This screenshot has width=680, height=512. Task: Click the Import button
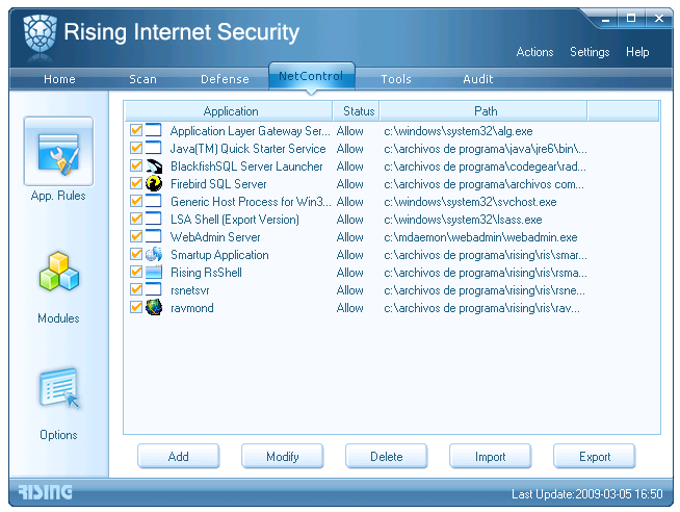(x=490, y=456)
